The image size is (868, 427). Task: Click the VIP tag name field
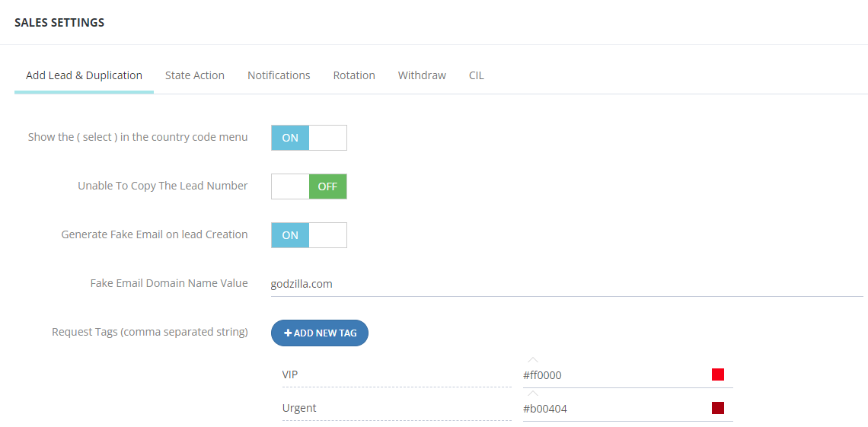[397, 375]
